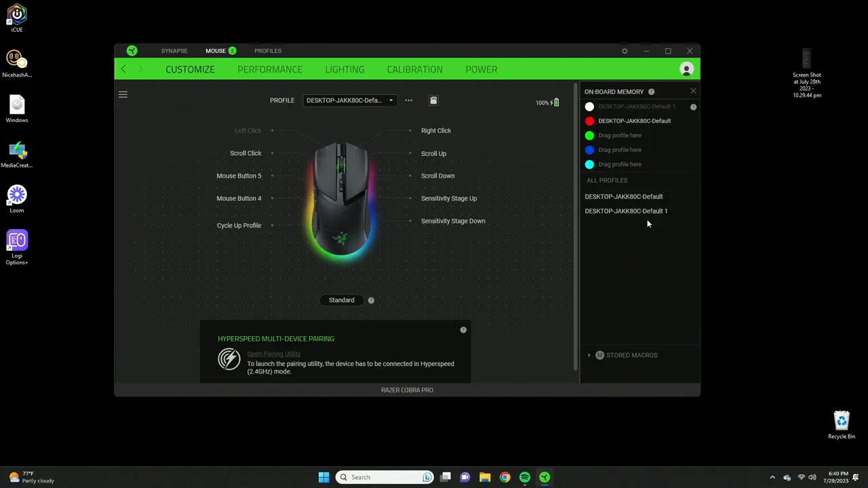Click the back arrow navigation button
868x488 pixels.
pos(123,69)
